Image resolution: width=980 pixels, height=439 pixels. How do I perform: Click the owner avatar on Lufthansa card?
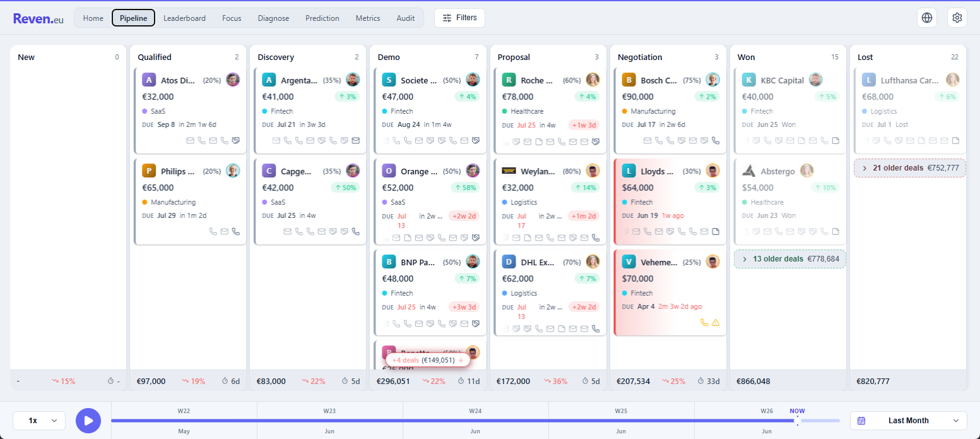pos(952,80)
